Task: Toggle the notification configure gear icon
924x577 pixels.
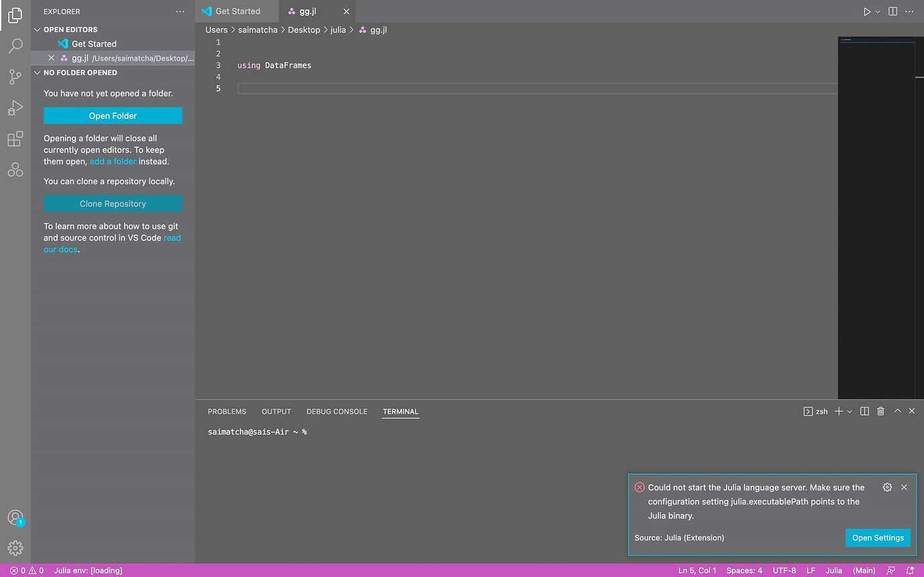Action: [887, 487]
